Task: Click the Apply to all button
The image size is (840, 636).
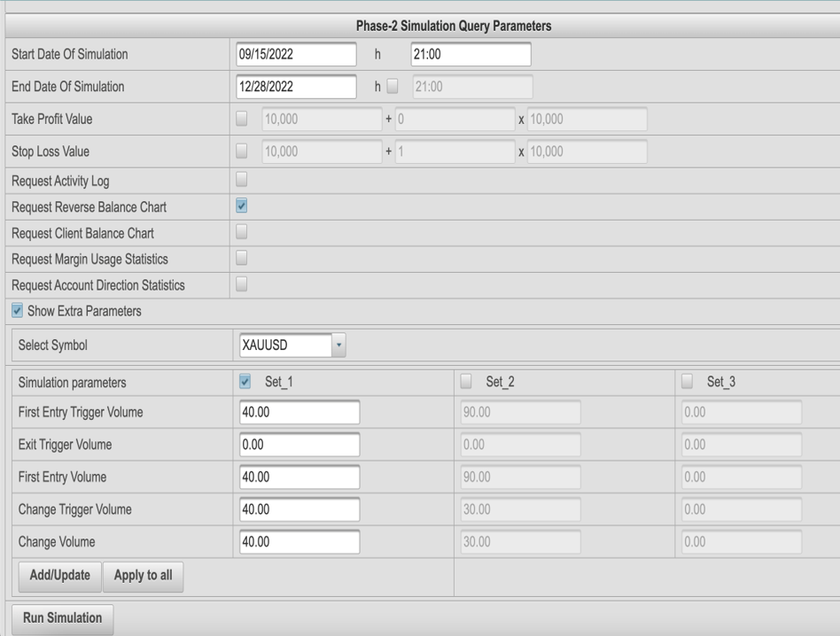Action: [x=143, y=575]
